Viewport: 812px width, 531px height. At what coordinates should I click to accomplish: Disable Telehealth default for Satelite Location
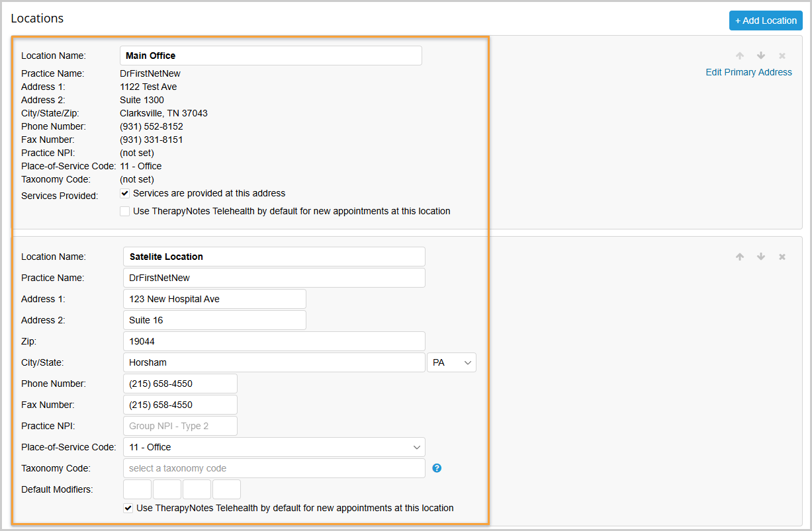pos(128,509)
